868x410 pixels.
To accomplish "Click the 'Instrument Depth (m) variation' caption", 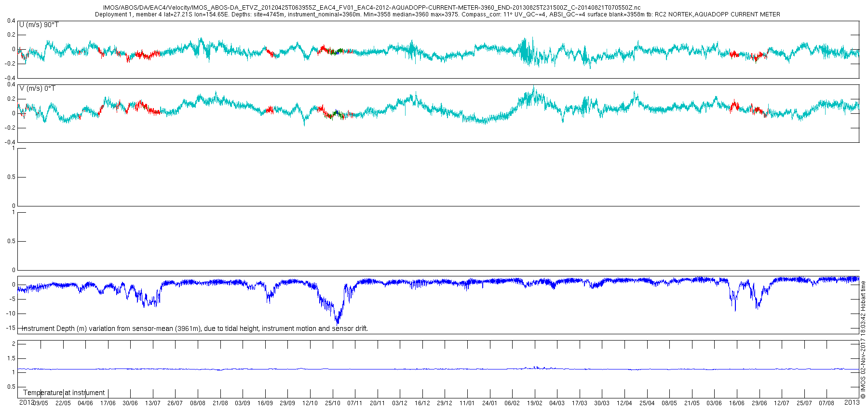I will (x=195, y=328).
